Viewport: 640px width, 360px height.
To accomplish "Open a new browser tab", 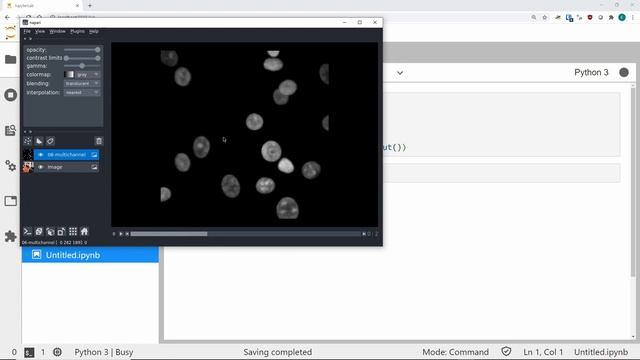I will [90, 6].
